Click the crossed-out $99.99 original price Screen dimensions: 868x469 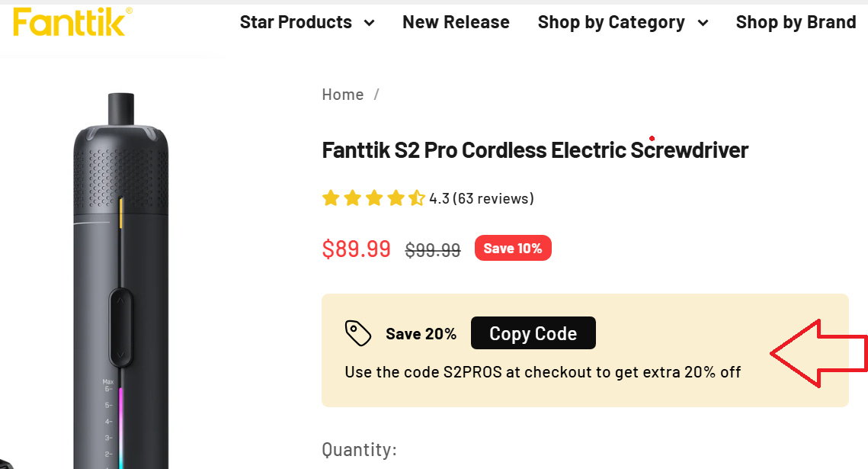point(433,249)
